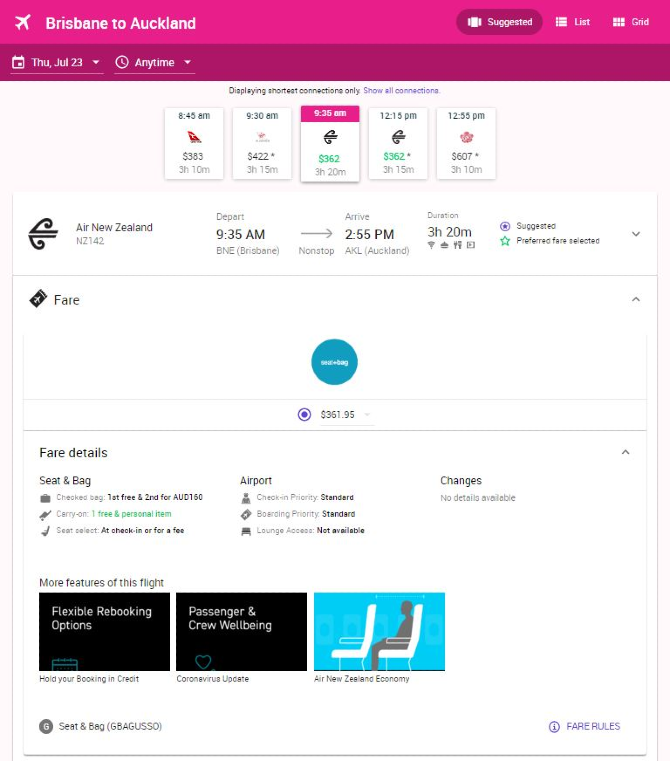Click the check-in priority icon
Image resolution: width=670 pixels, height=761 pixels.
point(246,498)
